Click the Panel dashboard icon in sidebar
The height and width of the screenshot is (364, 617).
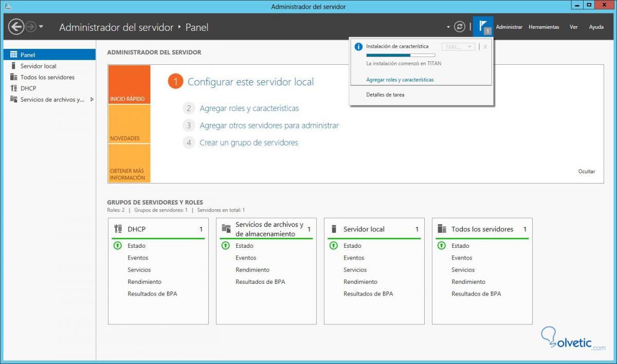click(x=14, y=54)
